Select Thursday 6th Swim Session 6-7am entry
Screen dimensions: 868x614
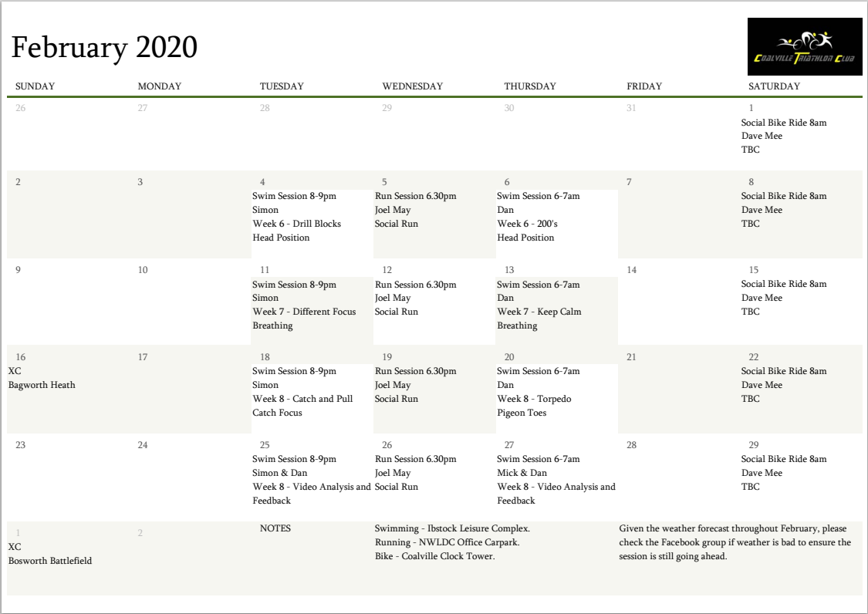(x=538, y=197)
